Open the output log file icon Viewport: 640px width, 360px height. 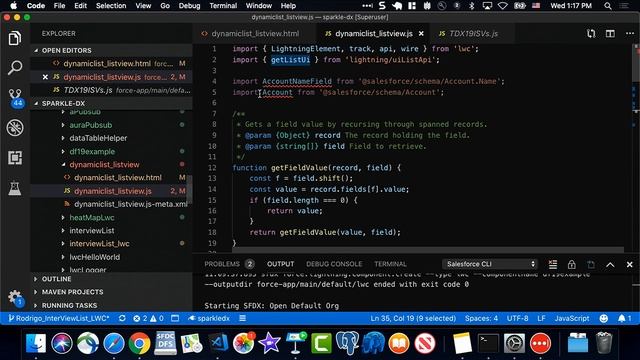click(591, 264)
